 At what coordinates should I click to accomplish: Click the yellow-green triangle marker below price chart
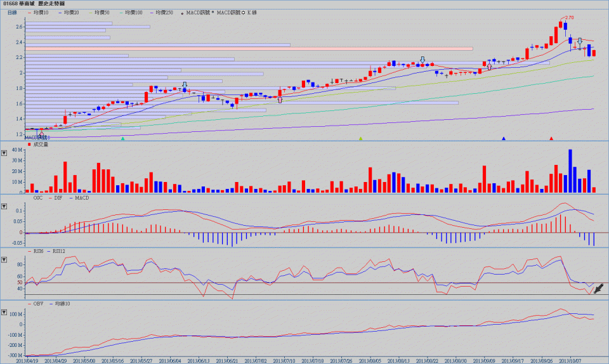click(360, 138)
